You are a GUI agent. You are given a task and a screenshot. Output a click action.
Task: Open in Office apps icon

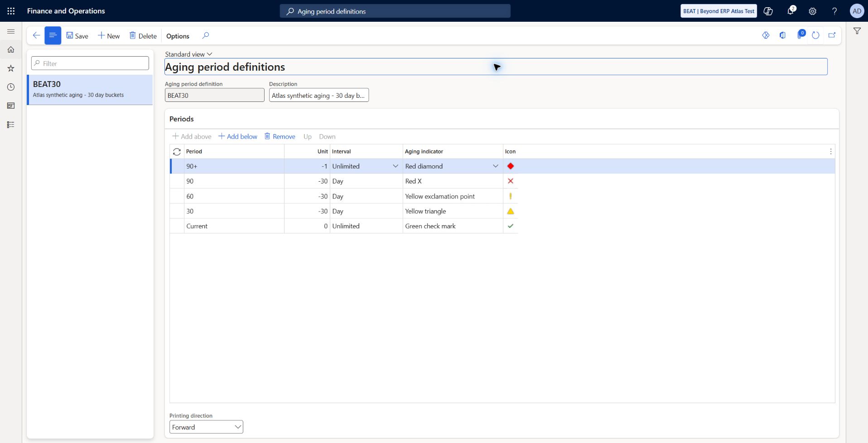point(782,35)
